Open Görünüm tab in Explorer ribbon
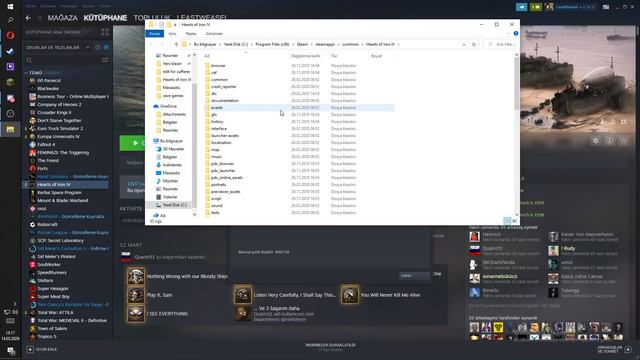The image size is (640, 360). (214, 33)
